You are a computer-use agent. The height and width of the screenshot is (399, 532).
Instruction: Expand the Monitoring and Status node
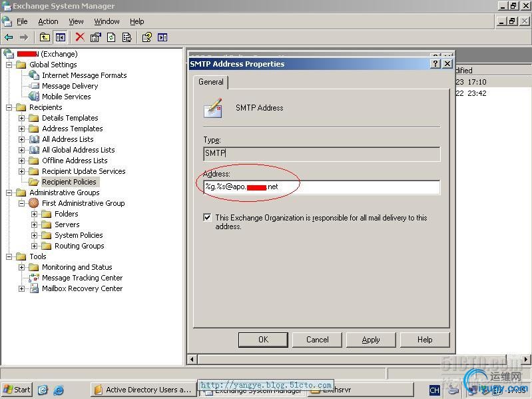22,267
